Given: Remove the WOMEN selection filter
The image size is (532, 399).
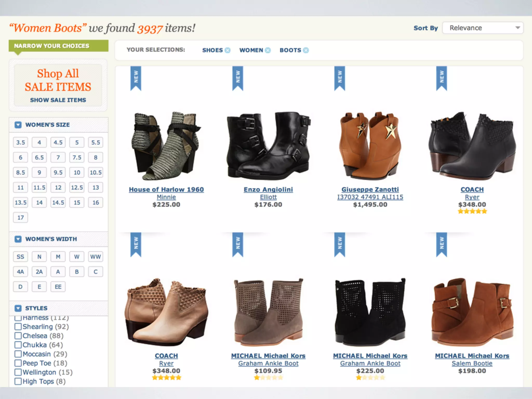Looking at the screenshot, I should tap(268, 50).
